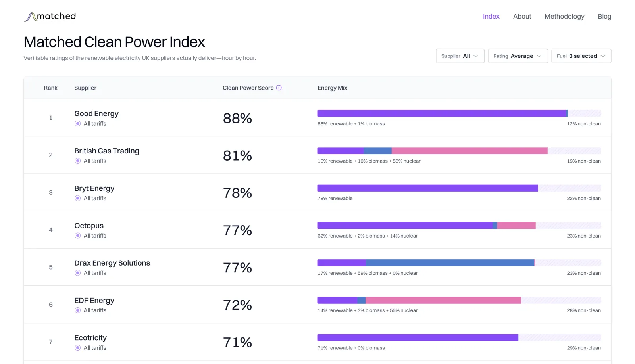Click the British Gas Trading supplier name
Viewport: 635px width, 364px height.
click(x=107, y=151)
